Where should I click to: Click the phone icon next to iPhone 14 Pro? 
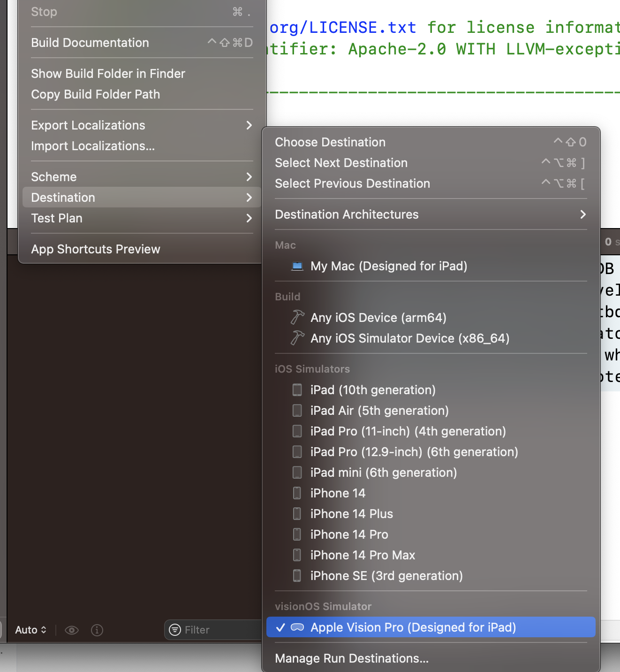pyautogui.click(x=297, y=535)
